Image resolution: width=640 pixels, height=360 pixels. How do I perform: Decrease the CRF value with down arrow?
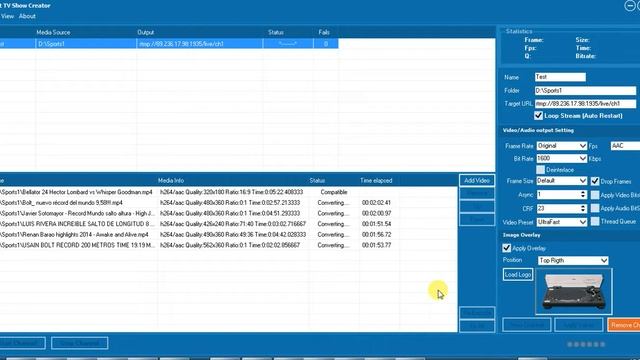583,211
